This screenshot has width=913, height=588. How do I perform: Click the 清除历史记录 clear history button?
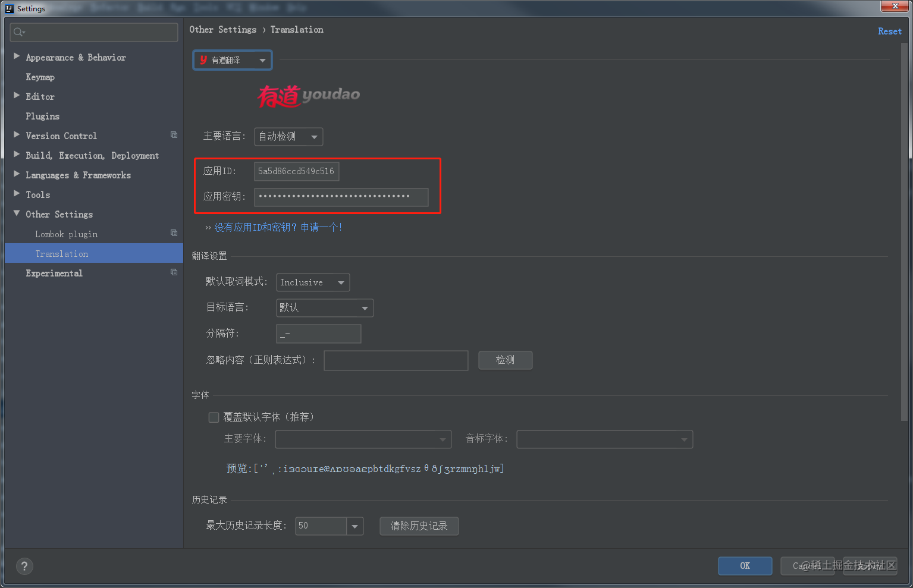[x=419, y=526]
